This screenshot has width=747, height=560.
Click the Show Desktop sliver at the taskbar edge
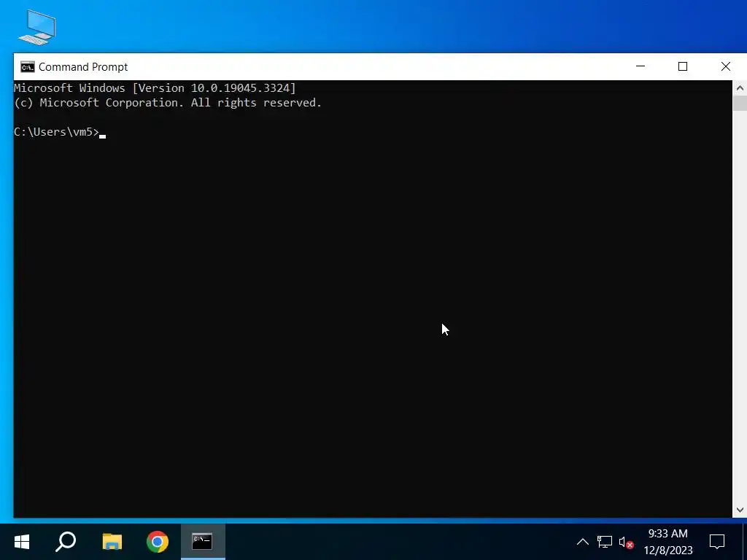[x=745, y=542]
